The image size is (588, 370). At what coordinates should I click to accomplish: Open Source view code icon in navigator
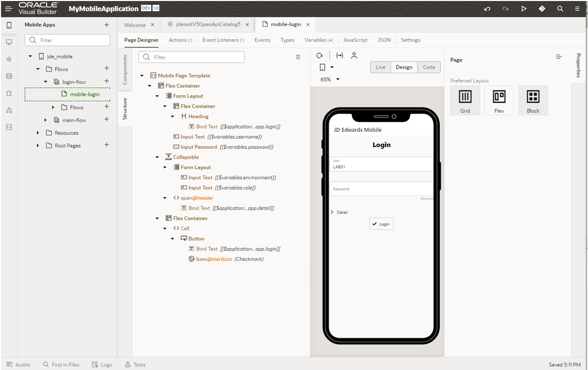pos(9,127)
